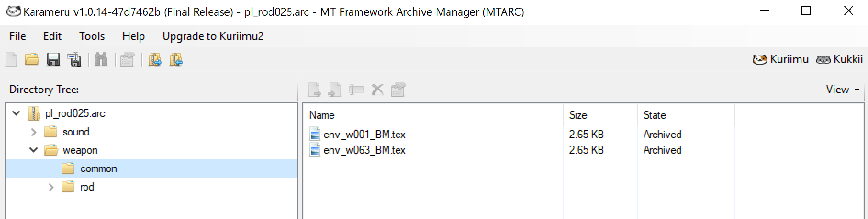Collapse the pl_rod025.arc root node
This screenshot has height=219, width=868.
tap(17, 113)
